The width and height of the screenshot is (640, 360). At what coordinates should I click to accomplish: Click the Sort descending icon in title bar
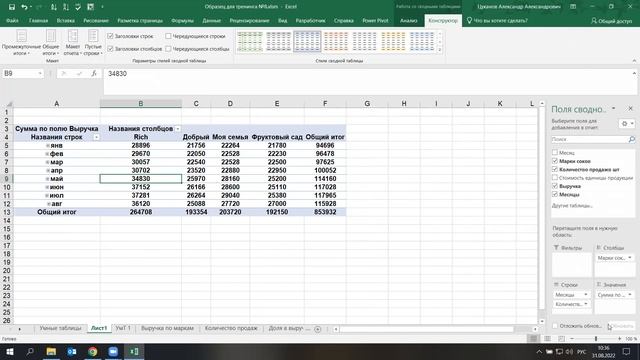(x=66, y=7)
